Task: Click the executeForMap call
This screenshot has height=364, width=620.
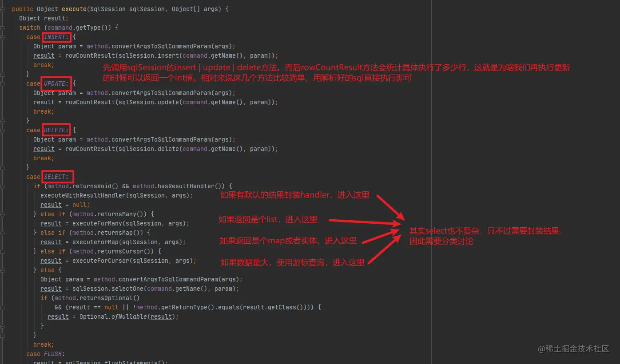Action: pos(95,242)
